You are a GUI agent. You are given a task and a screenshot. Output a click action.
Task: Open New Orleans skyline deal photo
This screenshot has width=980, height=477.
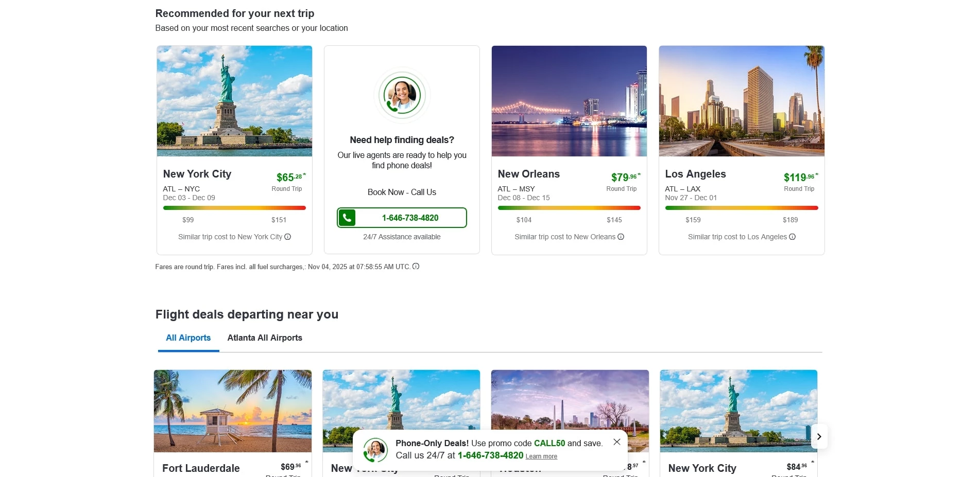[569, 101]
